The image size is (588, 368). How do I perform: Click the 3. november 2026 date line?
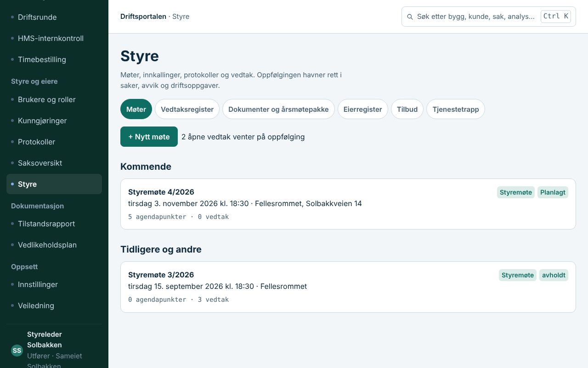pos(245,203)
